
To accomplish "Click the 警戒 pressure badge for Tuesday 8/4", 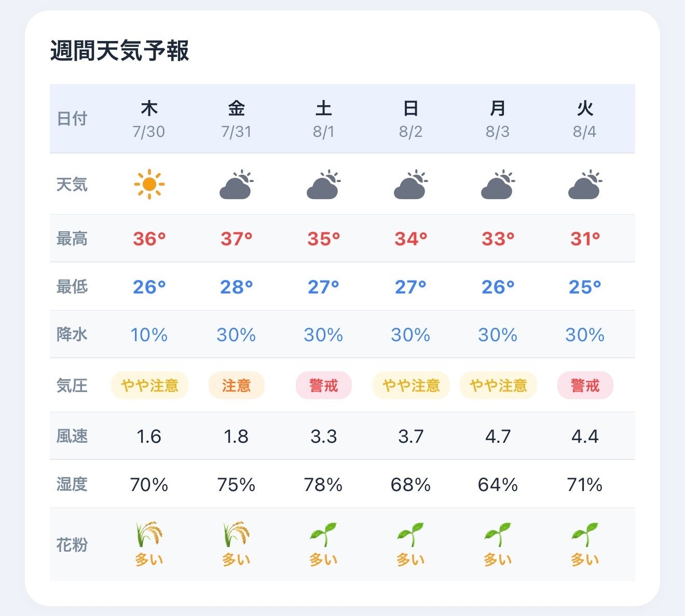I will point(585,385).
